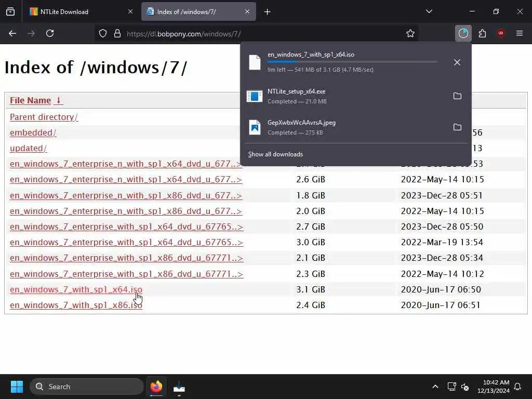Click the taskbar Search box
This screenshot has width=532, height=399.
click(x=87, y=387)
